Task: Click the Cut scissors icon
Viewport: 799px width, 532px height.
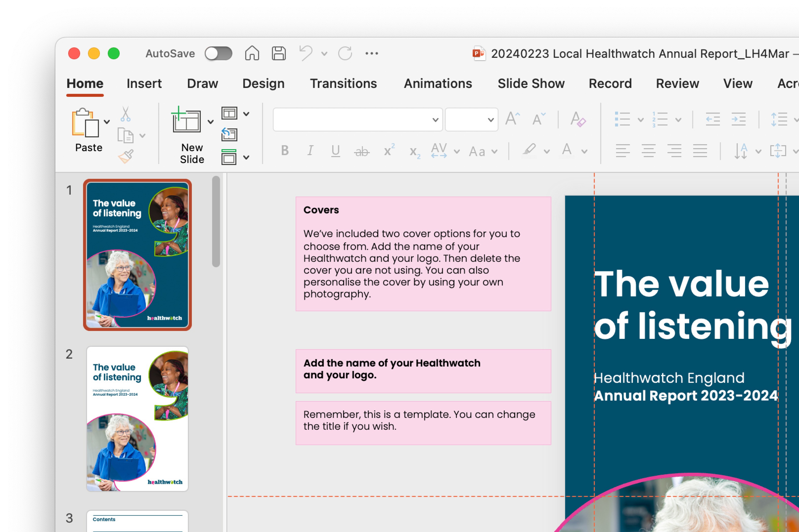Action: point(125,114)
